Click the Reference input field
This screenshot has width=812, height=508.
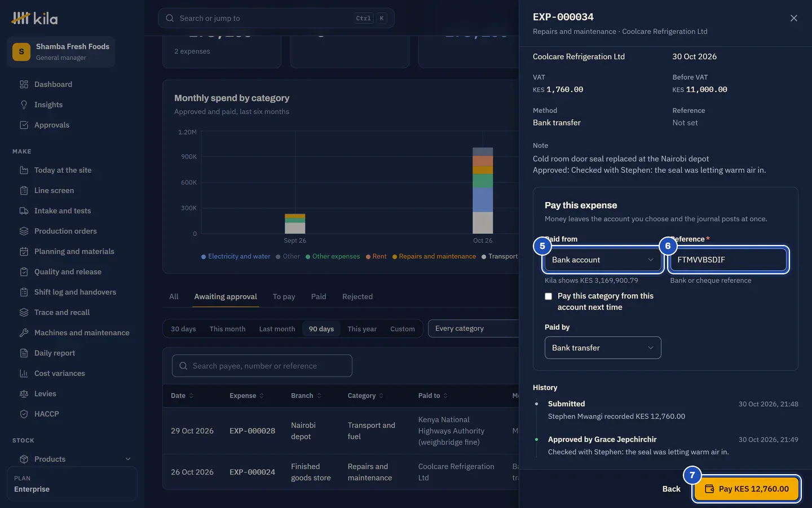[728, 260]
